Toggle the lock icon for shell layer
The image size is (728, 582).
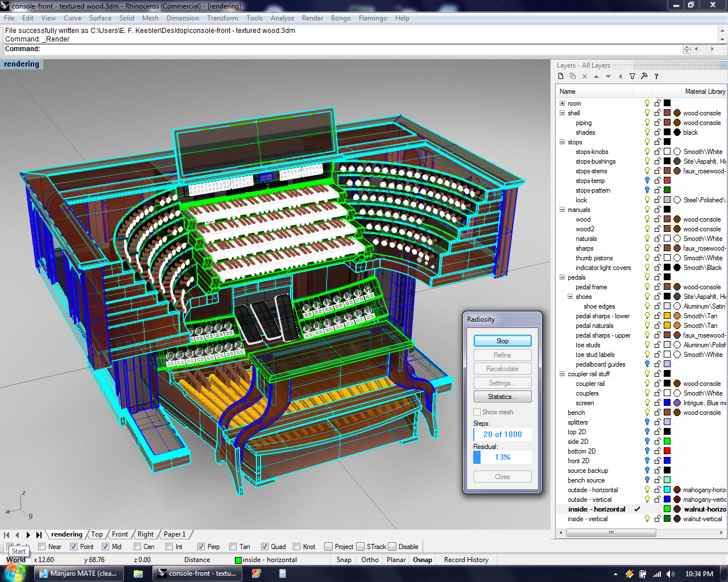click(x=657, y=113)
